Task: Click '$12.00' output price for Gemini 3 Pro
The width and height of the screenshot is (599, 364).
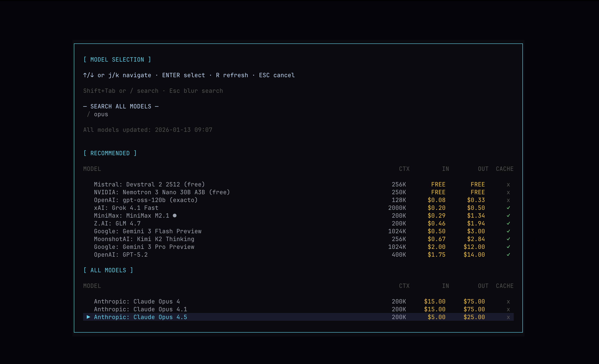Action: click(x=474, y=247)
